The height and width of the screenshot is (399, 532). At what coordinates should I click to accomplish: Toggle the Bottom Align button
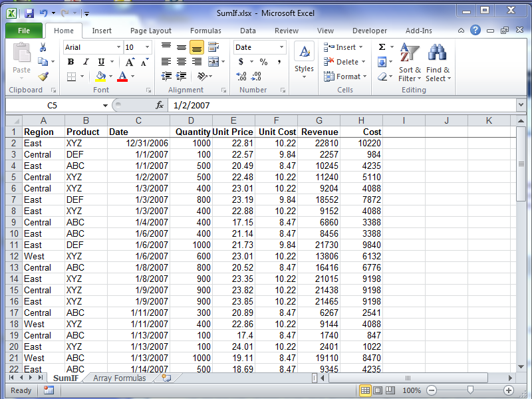point(196,47)
